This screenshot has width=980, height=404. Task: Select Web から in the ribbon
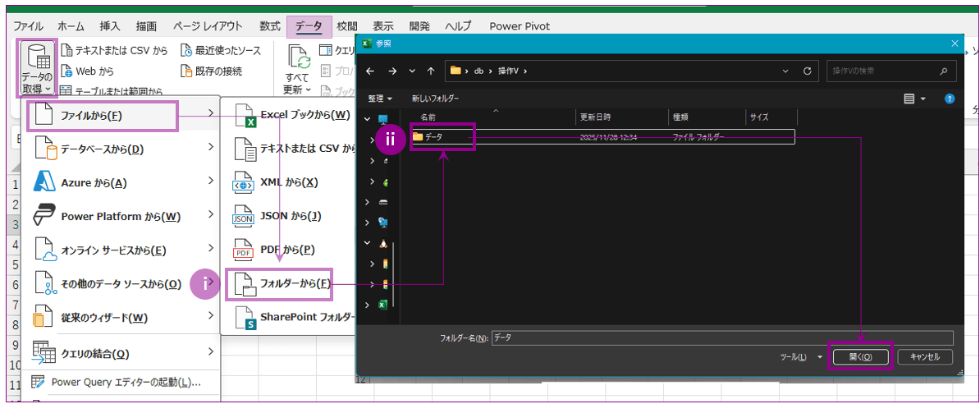click(87, 71)
